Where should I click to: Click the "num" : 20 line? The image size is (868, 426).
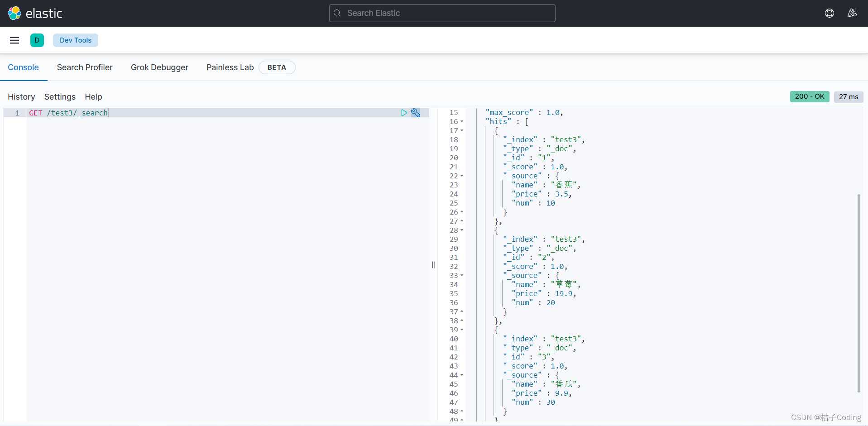click(x=533, y=303)
